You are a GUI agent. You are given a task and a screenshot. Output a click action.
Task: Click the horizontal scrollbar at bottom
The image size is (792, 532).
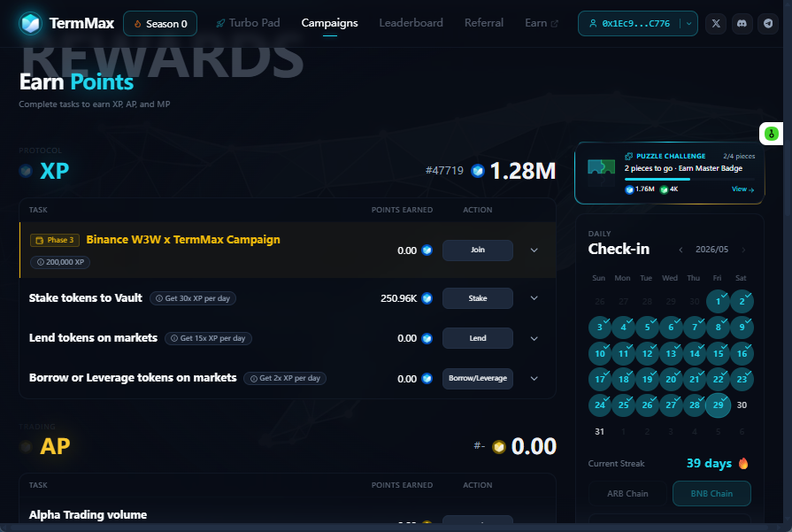[391, 528]
